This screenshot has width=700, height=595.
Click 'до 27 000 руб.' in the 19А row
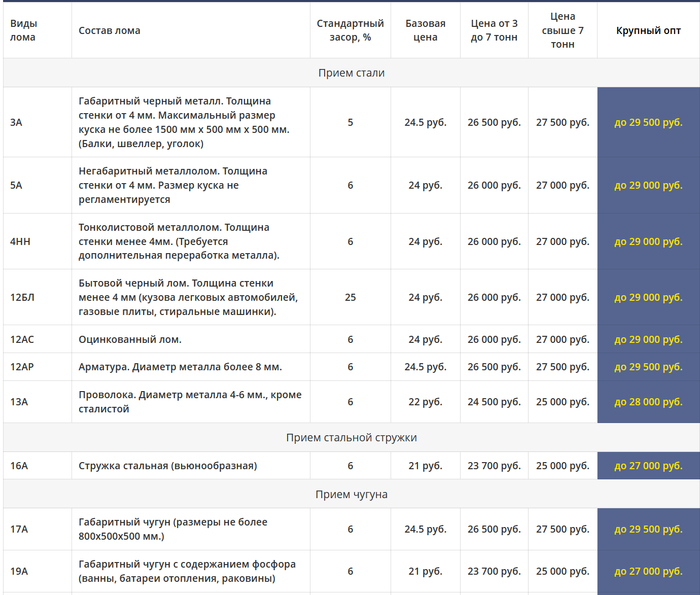click(648, 571)
